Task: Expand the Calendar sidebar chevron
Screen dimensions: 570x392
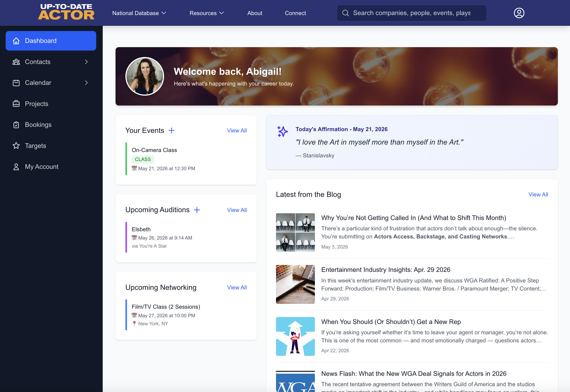Action: click(86, 83)
